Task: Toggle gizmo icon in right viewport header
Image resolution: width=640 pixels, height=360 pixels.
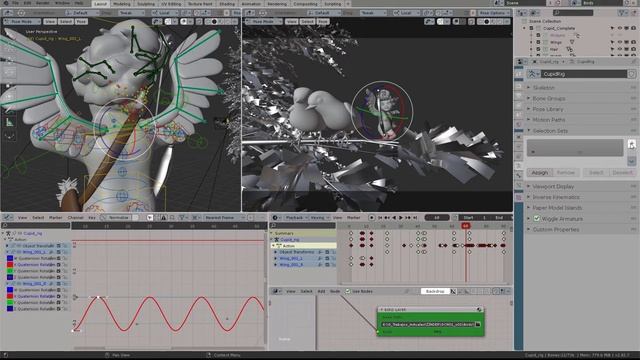Action: 441,21
